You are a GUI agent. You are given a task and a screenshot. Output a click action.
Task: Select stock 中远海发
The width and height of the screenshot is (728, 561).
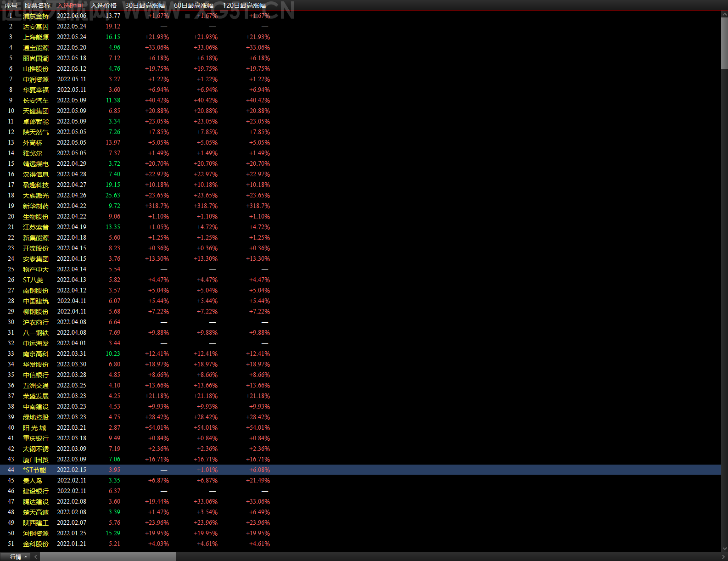point(36,343)
